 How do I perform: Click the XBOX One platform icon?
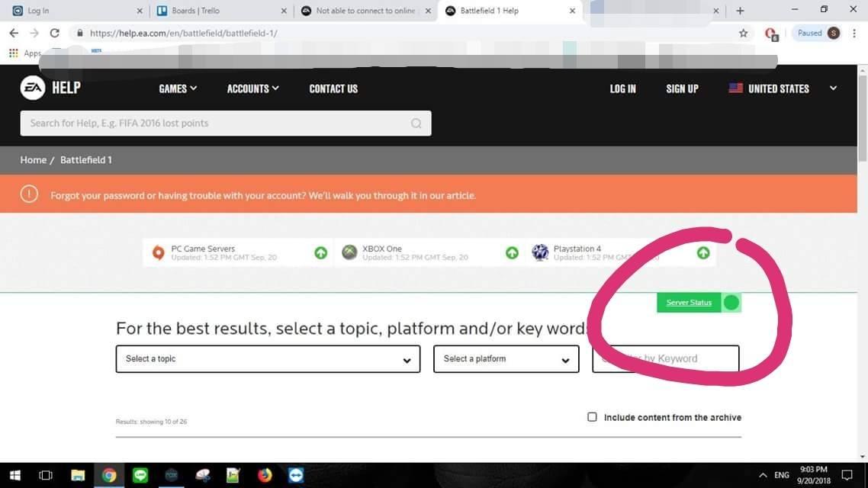click(x=349, y=253)
